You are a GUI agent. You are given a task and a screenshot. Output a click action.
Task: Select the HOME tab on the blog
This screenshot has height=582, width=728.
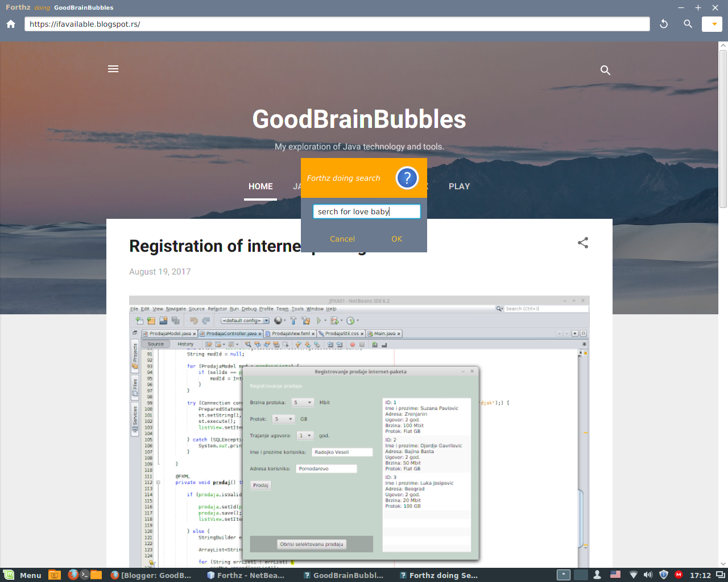point(260,186)
